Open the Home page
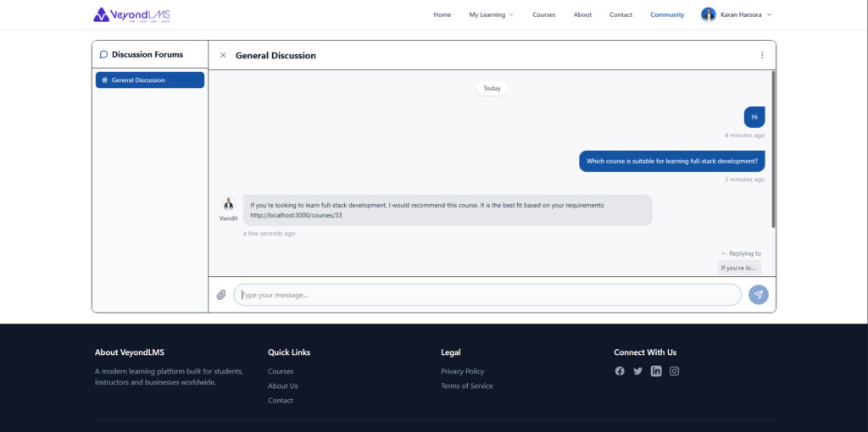The height and width of the screenshot is (432, 868). pyautogui.click(x=442, y=15)
